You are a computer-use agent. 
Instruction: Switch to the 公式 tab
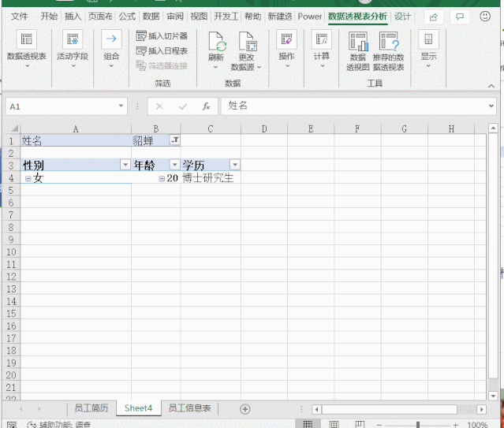(x=127, y=16)
